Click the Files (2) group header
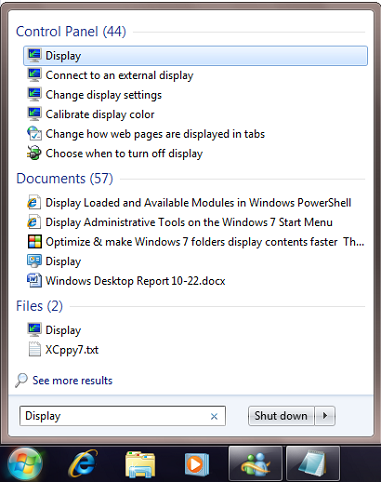 39,306
